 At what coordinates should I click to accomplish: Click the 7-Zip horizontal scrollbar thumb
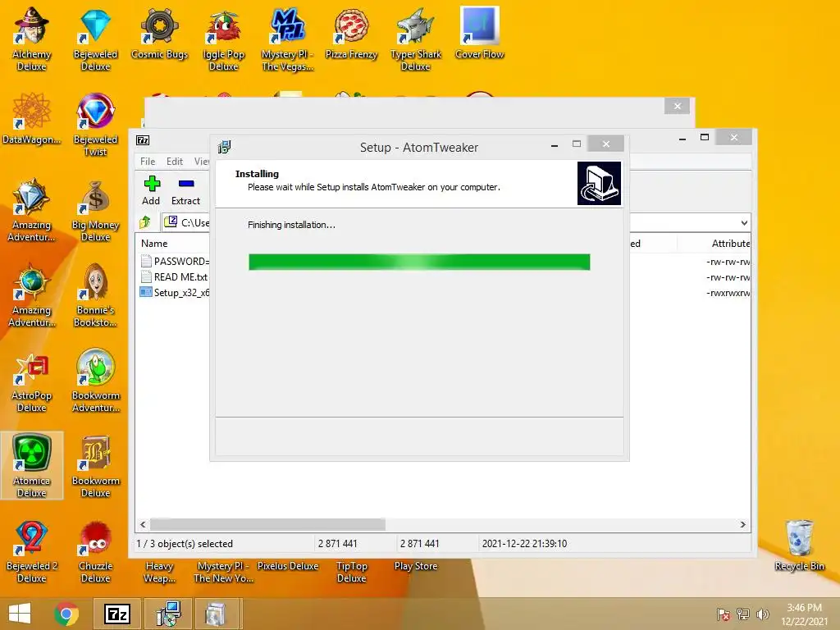click(268, 524)
